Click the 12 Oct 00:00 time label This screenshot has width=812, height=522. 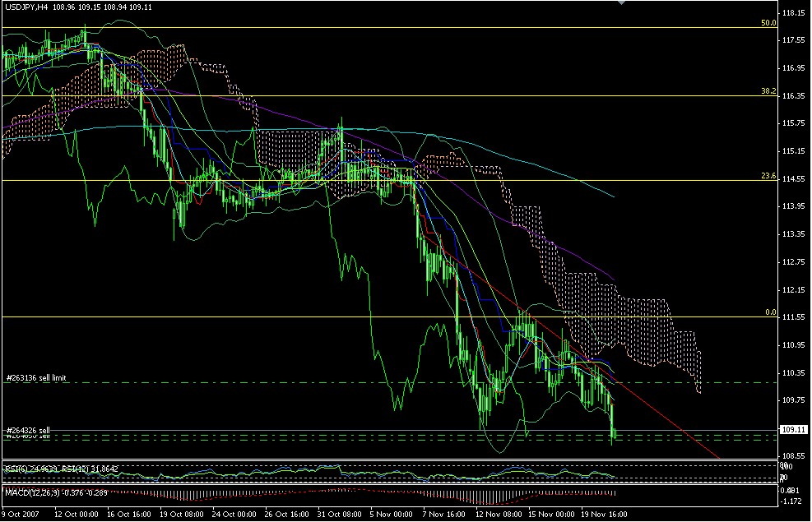click(x=77, y=515)
